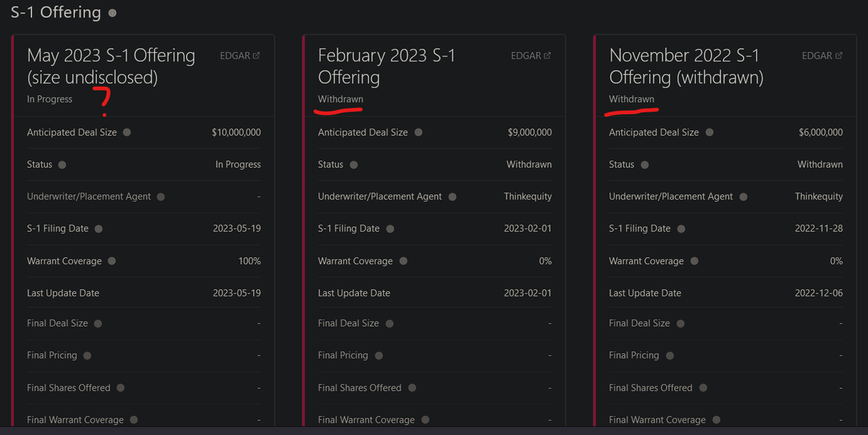Click info dot for Final Deal Size, February 2023

[389, 324]
